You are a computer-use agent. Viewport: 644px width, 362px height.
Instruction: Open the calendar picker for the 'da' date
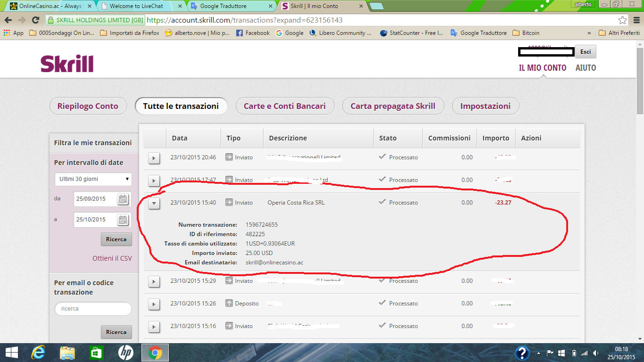123,199
